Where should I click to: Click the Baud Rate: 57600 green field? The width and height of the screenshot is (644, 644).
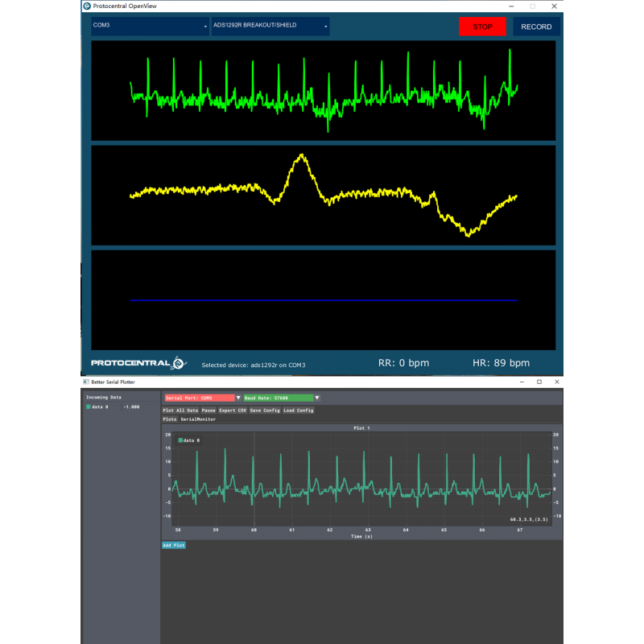pyautogui.click(x=279, y=398)
